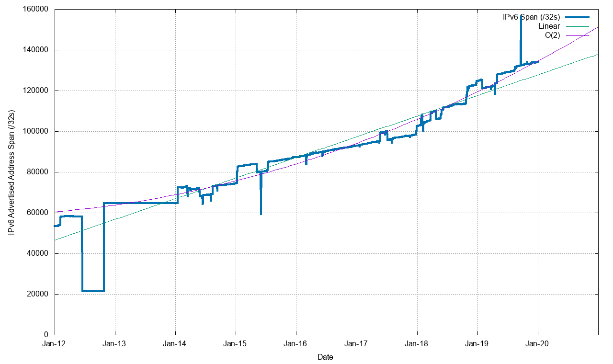Click the 'O(2)' legend entry text
613x364 pixels.
point(553,35)
